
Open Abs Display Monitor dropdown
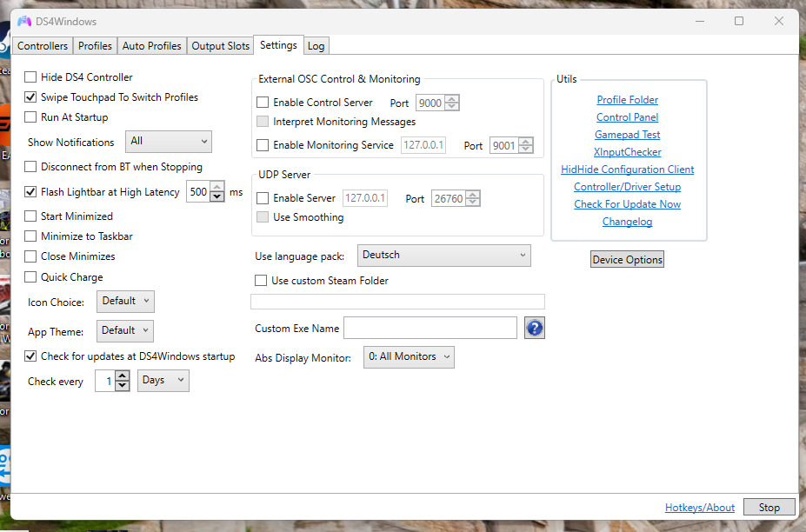click(x=409, y=356)
